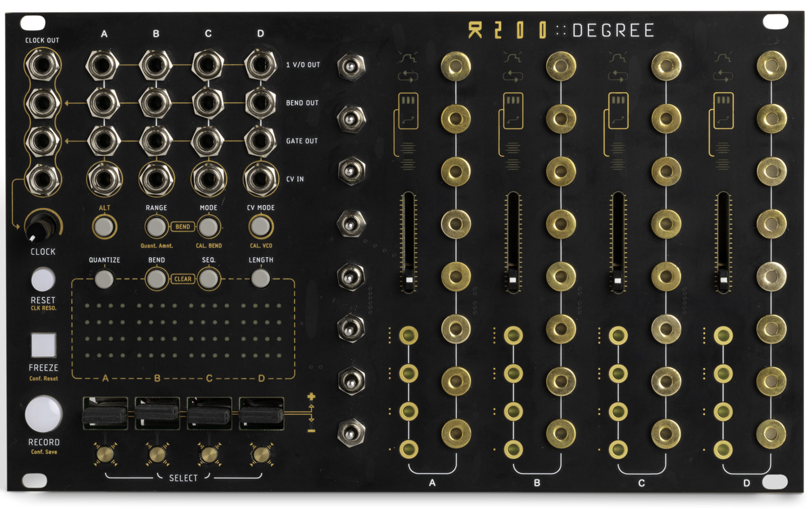Click the top CLOCK OUT jack
The height and width of the screenshot is (509, 812).
(43, 65)
